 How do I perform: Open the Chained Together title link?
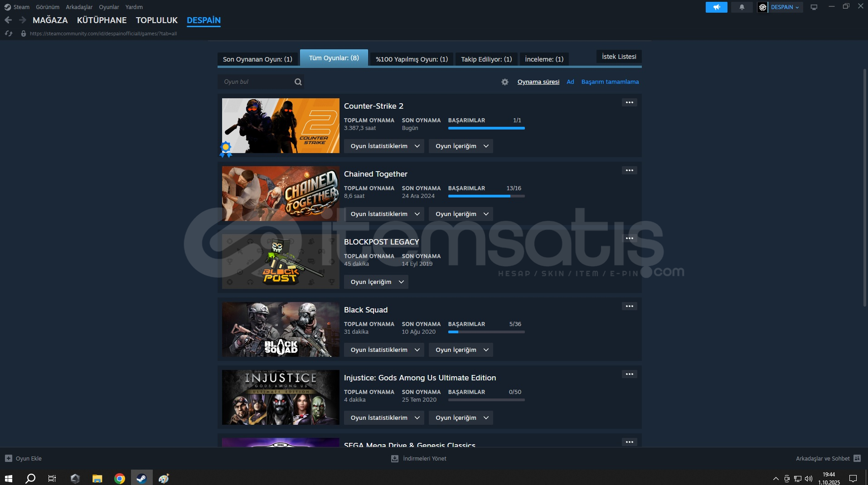coord(376,174)
